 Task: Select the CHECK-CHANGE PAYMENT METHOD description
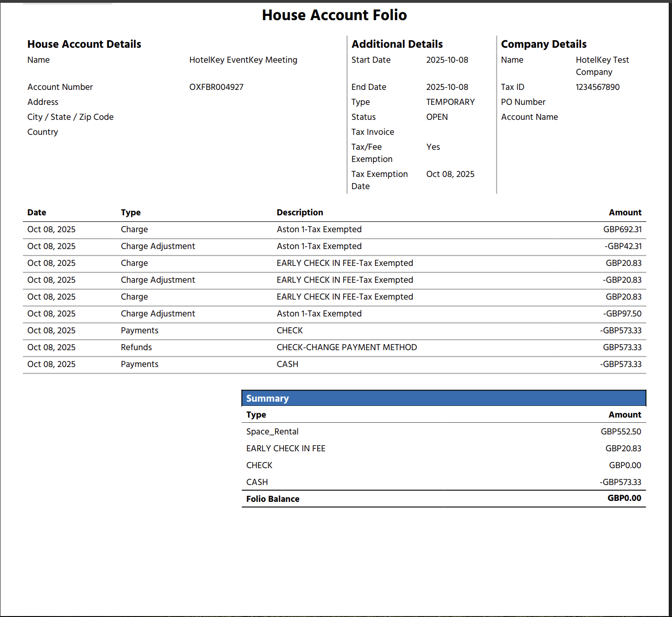346,347
